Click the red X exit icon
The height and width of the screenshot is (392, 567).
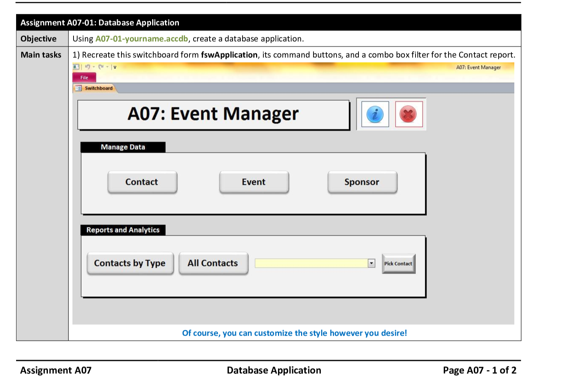[x=409, y=114]
